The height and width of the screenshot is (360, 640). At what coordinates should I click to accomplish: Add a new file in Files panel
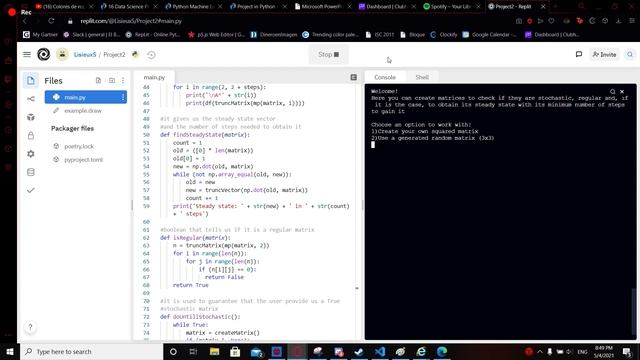(x=98, y=80)
